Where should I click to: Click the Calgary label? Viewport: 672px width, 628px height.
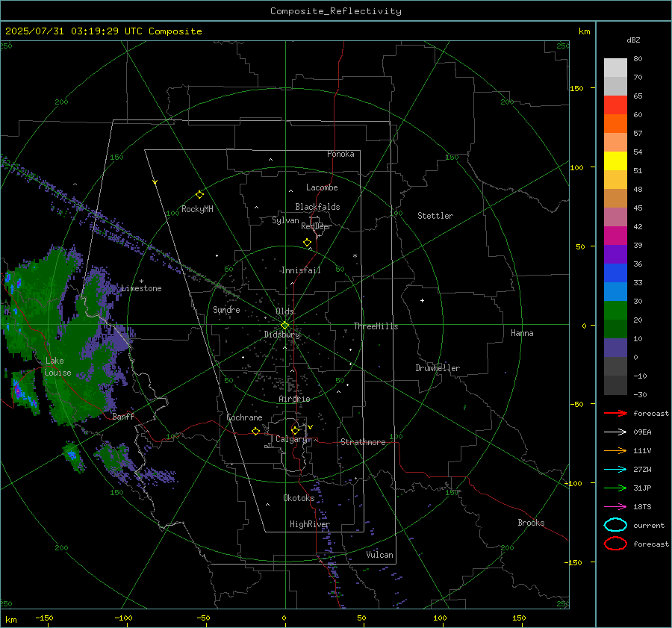click(x=291, y=439)
